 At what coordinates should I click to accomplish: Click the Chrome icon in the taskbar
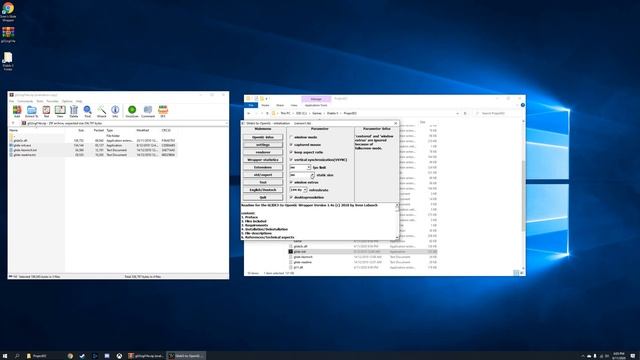click(70, 356)
